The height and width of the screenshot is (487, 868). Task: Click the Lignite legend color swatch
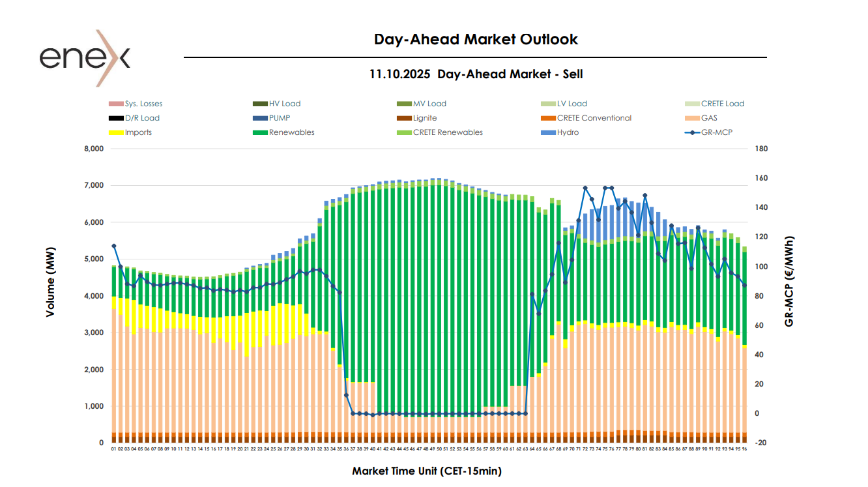[x=404, y=118]
